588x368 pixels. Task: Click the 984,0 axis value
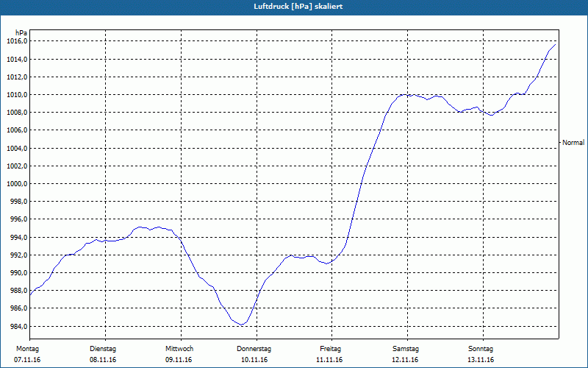point(18,326)
